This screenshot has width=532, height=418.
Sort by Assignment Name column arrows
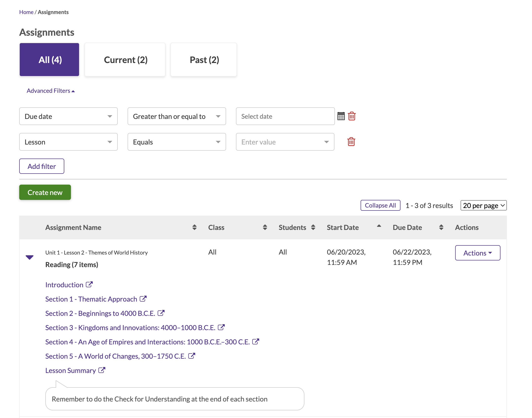coord(194,227)
